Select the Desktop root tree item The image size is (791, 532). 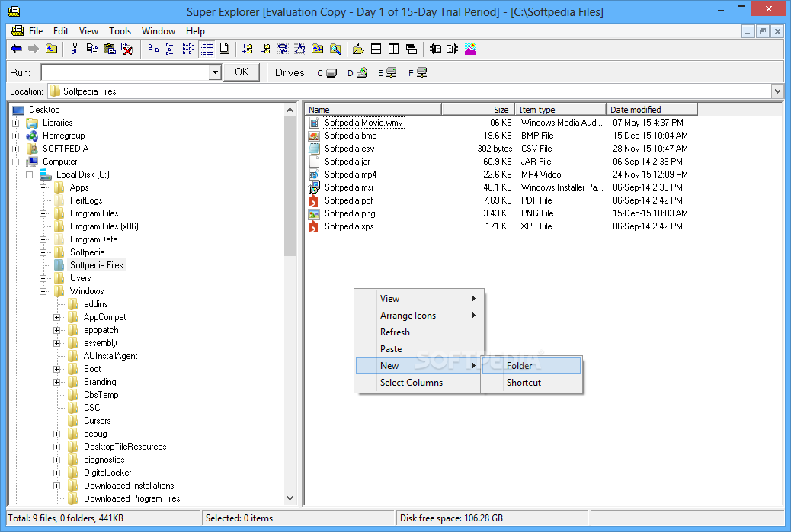(x=44, y=110)
